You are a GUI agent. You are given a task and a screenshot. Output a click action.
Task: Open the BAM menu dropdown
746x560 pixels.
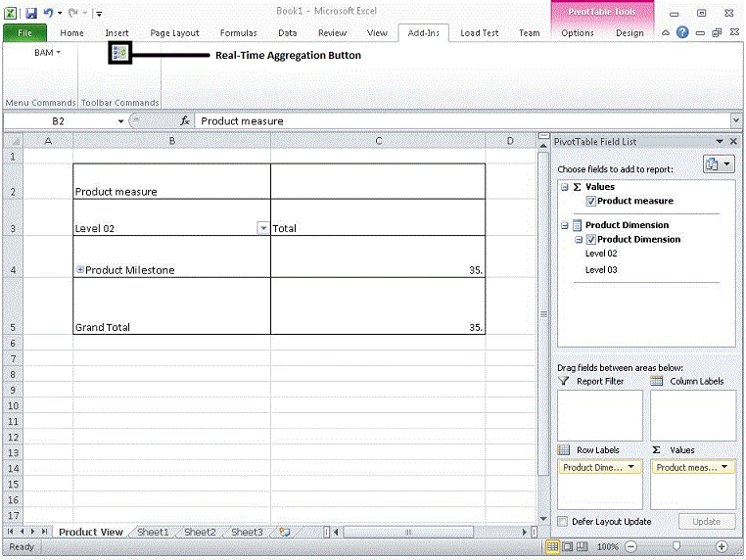[x=47, y=52]
